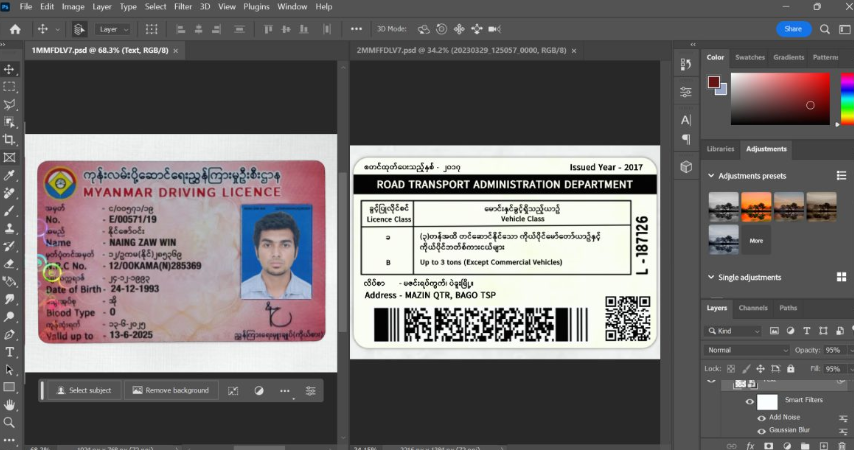Open the Normal blend mode dropdown
The height and width of the screenshot is (450, 854).
[747, 350]
